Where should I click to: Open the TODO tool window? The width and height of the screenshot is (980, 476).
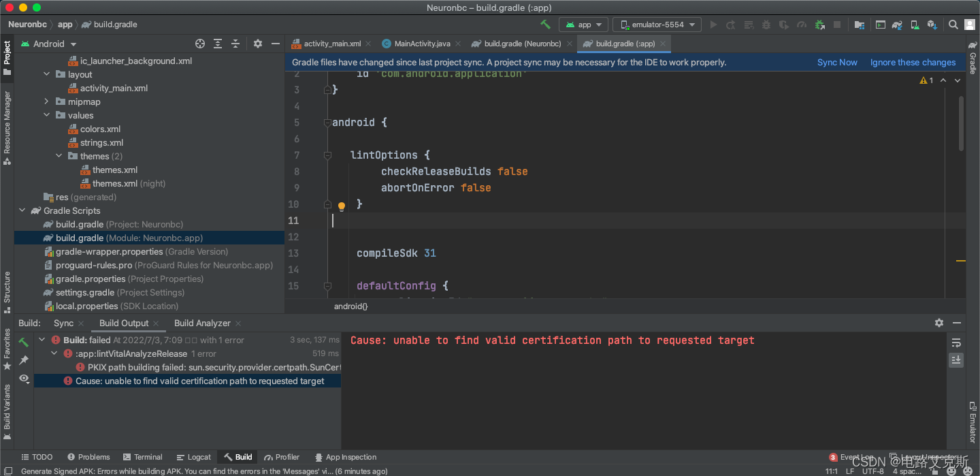click(37, 457)
